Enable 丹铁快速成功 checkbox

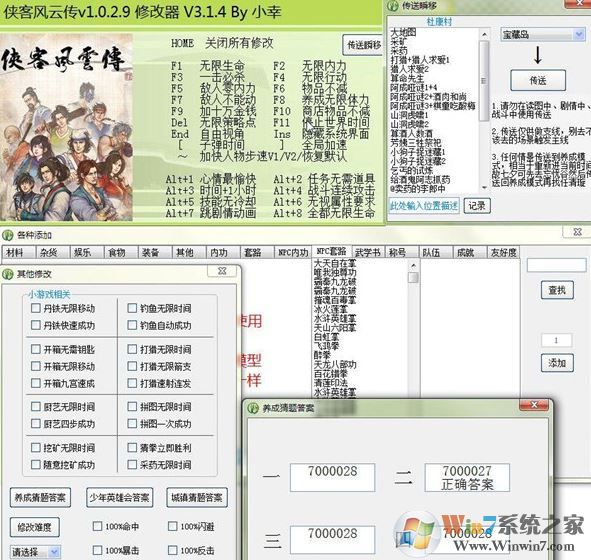click(x=36, y=325)
